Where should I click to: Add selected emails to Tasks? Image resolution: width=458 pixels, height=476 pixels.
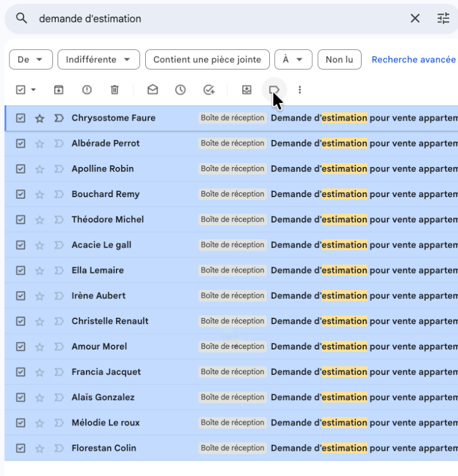(x=209, y=90)
